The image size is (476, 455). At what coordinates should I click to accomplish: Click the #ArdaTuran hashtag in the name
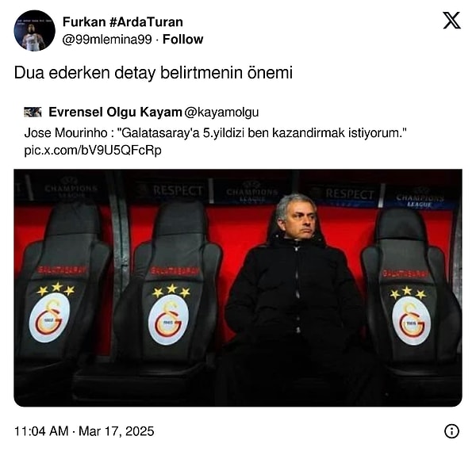point(146,22)
